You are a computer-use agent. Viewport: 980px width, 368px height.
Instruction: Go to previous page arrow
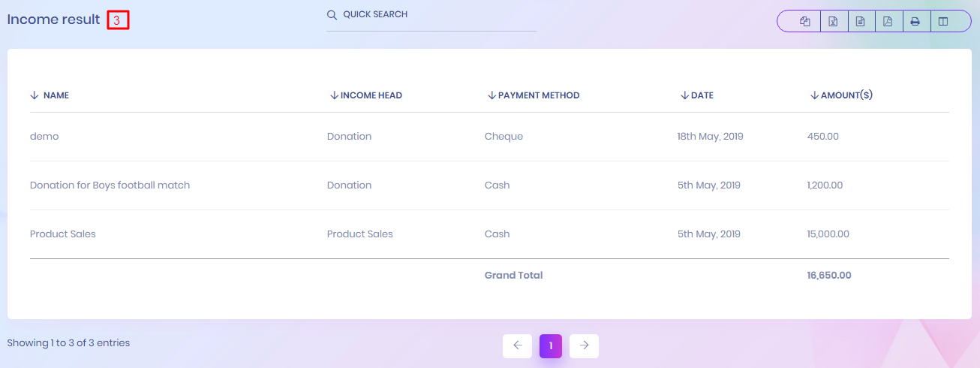pos(517,345)
